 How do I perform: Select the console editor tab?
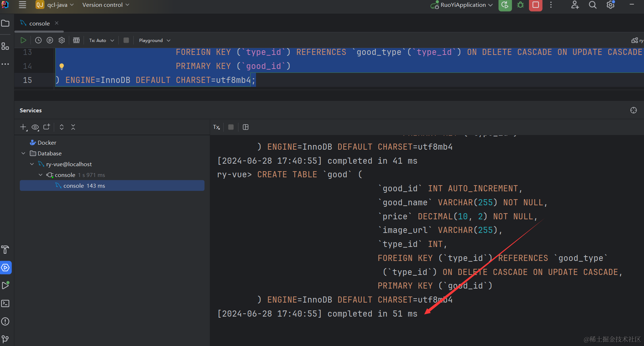point(39,23)
